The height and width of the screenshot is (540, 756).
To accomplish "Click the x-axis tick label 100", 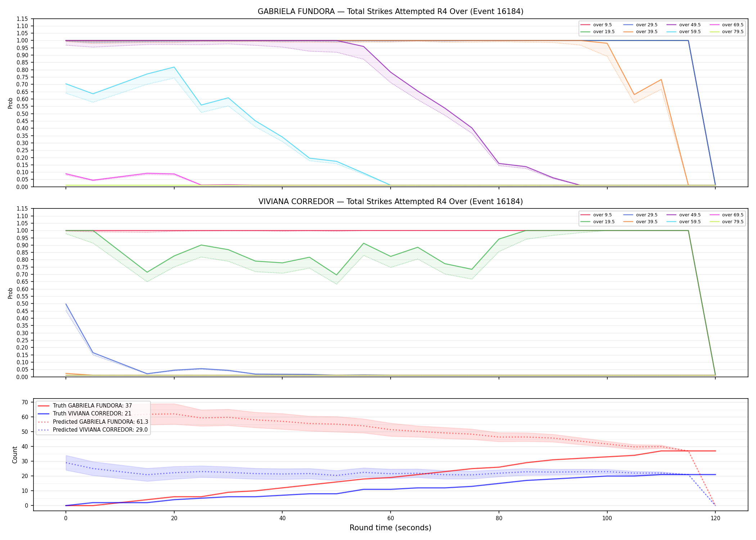I will pos(607,518).
